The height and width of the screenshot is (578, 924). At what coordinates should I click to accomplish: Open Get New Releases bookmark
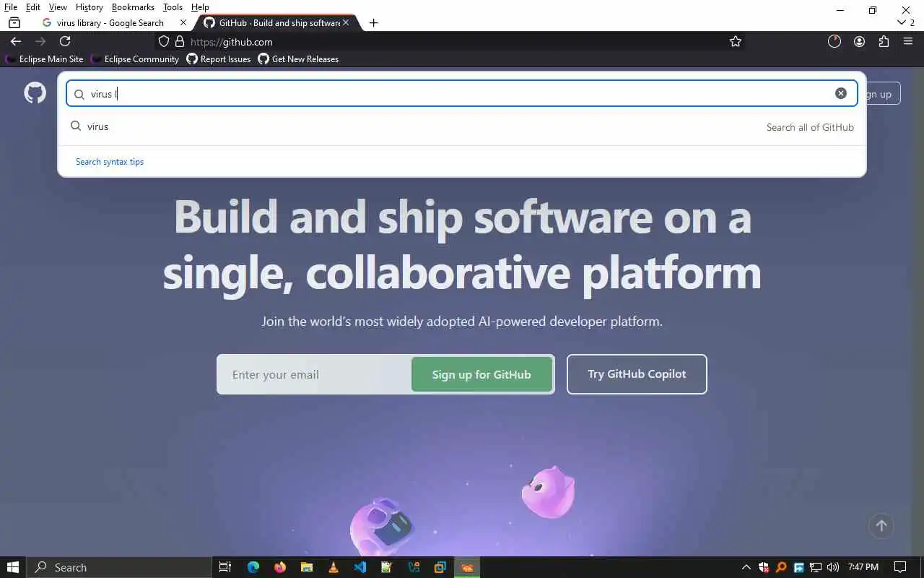[298, 59]
